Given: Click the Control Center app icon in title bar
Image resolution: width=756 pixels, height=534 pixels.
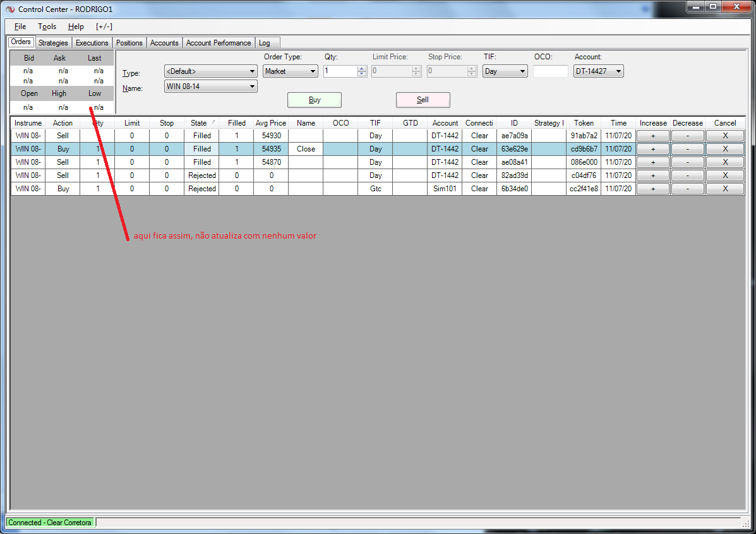Looking at the screenshot, I should coord(9,9).
